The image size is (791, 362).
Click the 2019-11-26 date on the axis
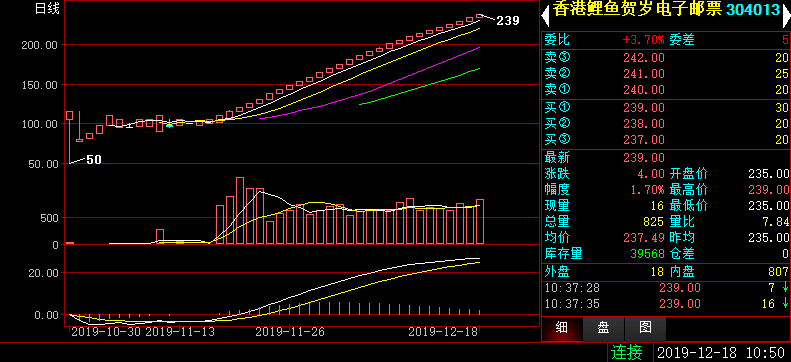290,332
